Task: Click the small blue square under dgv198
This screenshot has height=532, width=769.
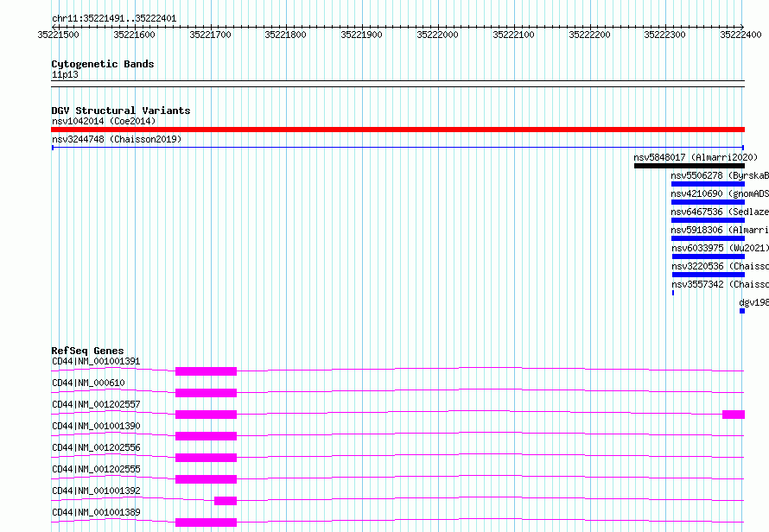Action: pyautogui.click(x=742, y=311)
